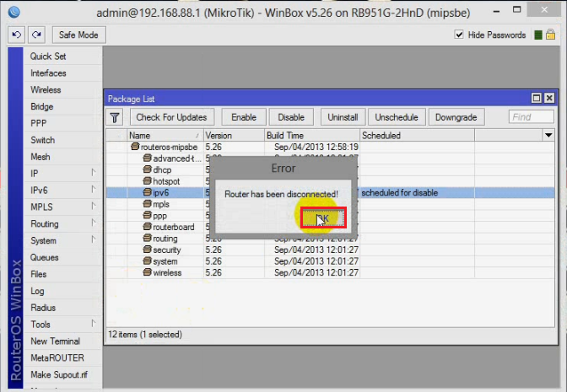This screenshot has height=392, width=567.
Task: Click the Undo arrow icon
Action: point(16,35)
